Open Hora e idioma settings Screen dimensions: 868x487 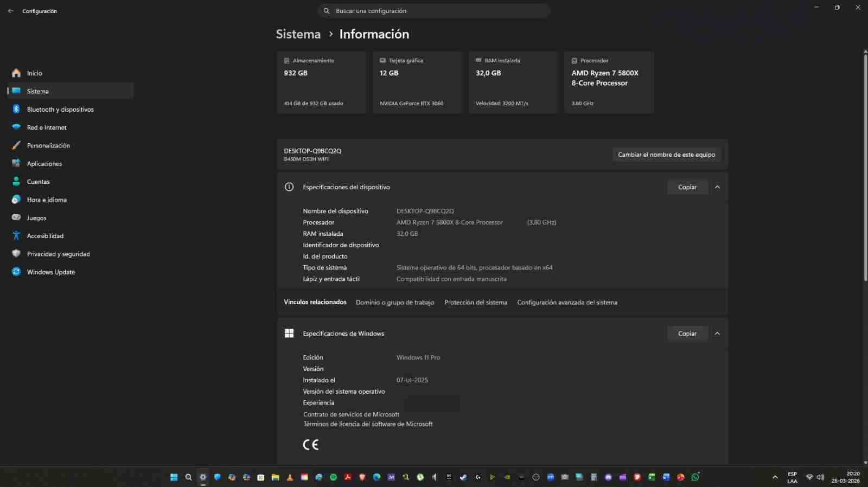pyautogui.click(x=71, y=200)
